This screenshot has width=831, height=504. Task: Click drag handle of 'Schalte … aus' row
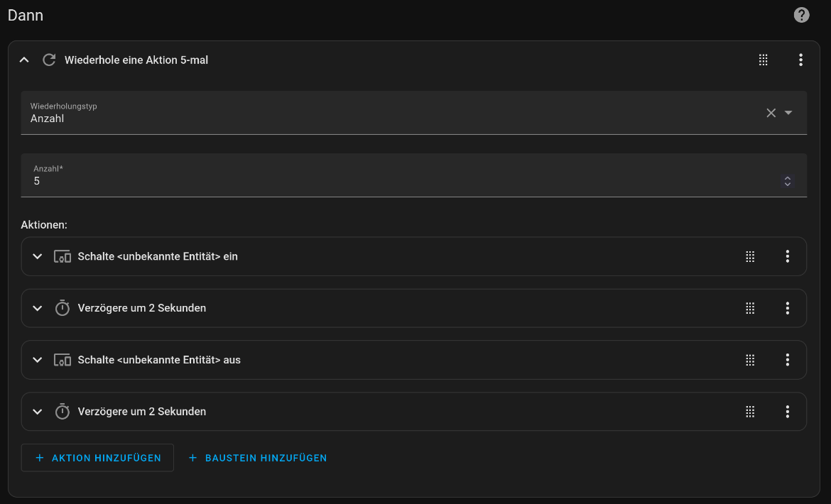(750, 360)
